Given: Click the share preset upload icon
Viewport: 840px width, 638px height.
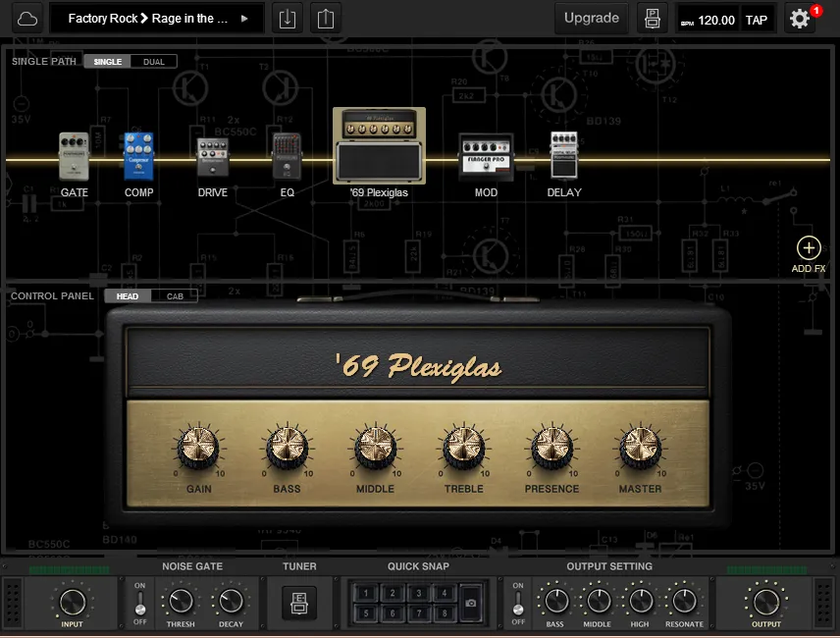Looking at the screenshot, I should click(x=325, y=19).
